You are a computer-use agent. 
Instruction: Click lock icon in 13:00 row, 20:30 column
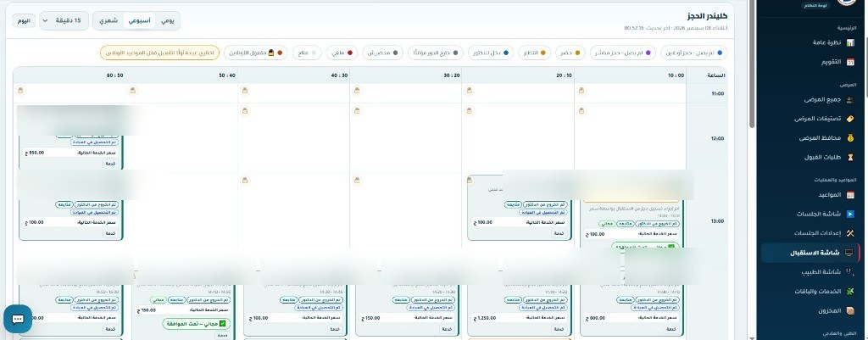point(357,180)
